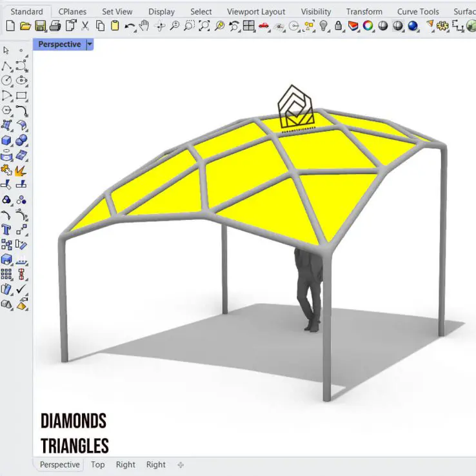Toggle the light bulb Hide objects icon

(324, 26)
